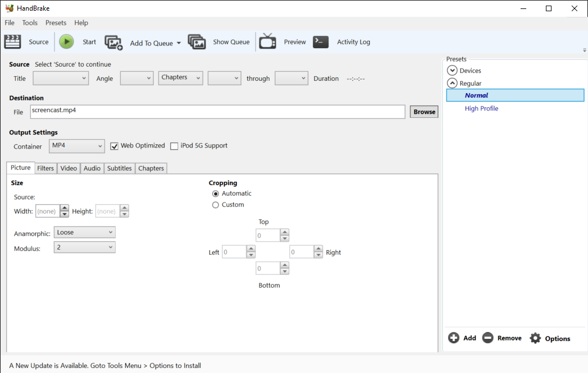Click the HandBrake app logo icon
The width and height of the screenshot is (588, 373).
(x=10, y=8)
